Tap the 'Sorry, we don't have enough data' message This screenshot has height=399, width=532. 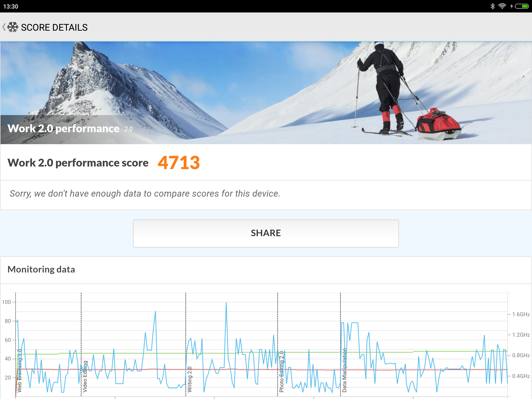click(145, 194)
